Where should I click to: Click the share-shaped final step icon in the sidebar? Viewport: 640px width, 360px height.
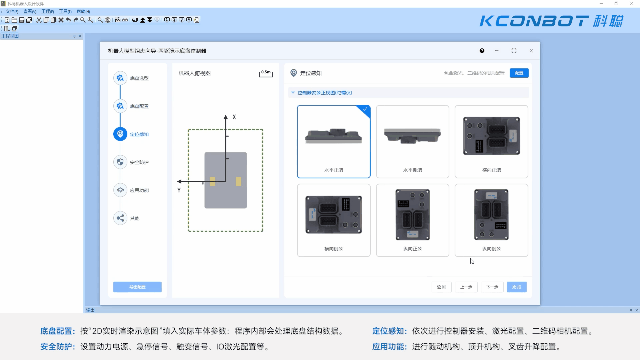(120, 218)
